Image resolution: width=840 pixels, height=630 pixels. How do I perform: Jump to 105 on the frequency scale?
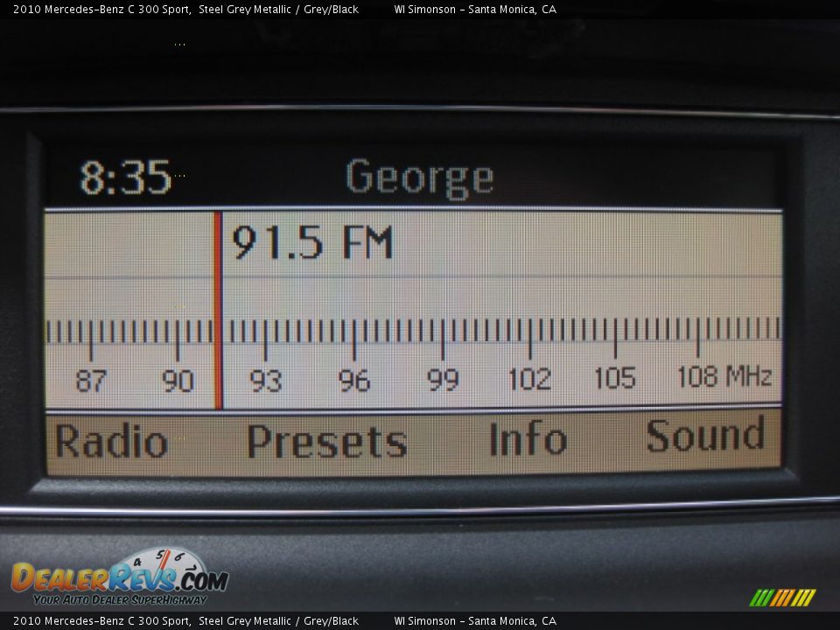click(x=615, y=378)
